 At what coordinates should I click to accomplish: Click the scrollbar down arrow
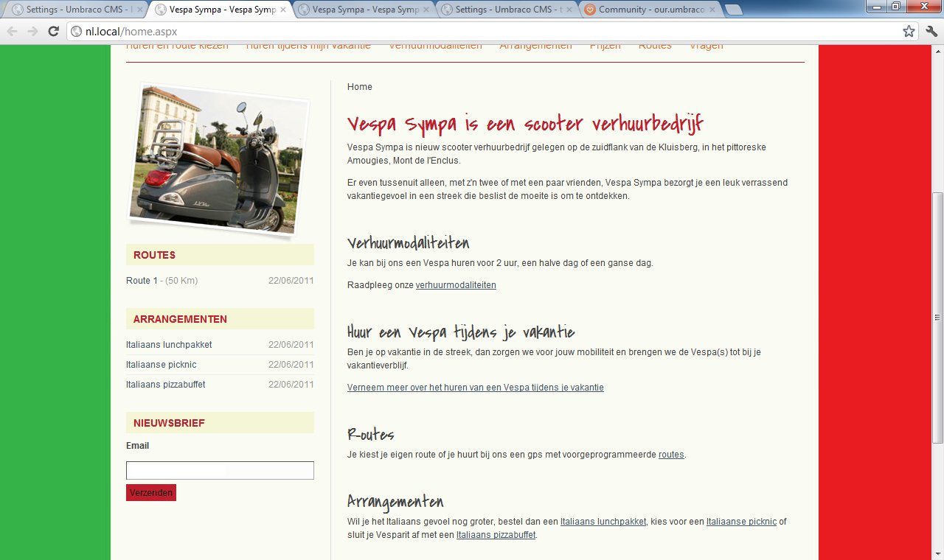[937, 554]
